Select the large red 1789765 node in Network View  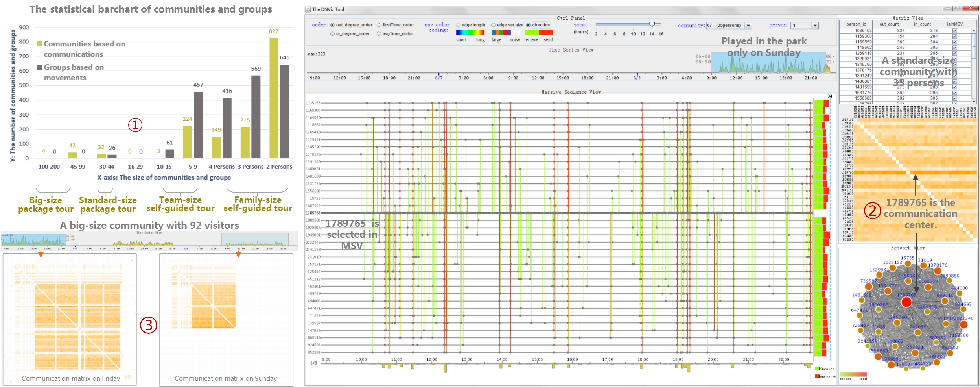[906, 302]
